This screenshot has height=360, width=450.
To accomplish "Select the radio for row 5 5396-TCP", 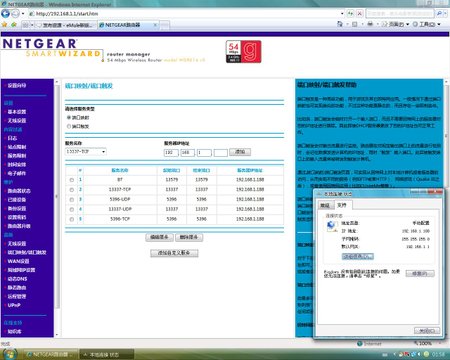I will pos(72,219).
